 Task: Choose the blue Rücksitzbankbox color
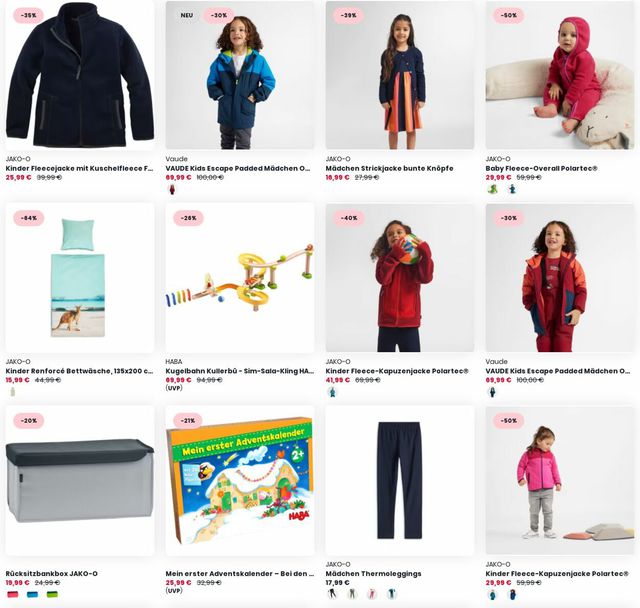[32, 594]
